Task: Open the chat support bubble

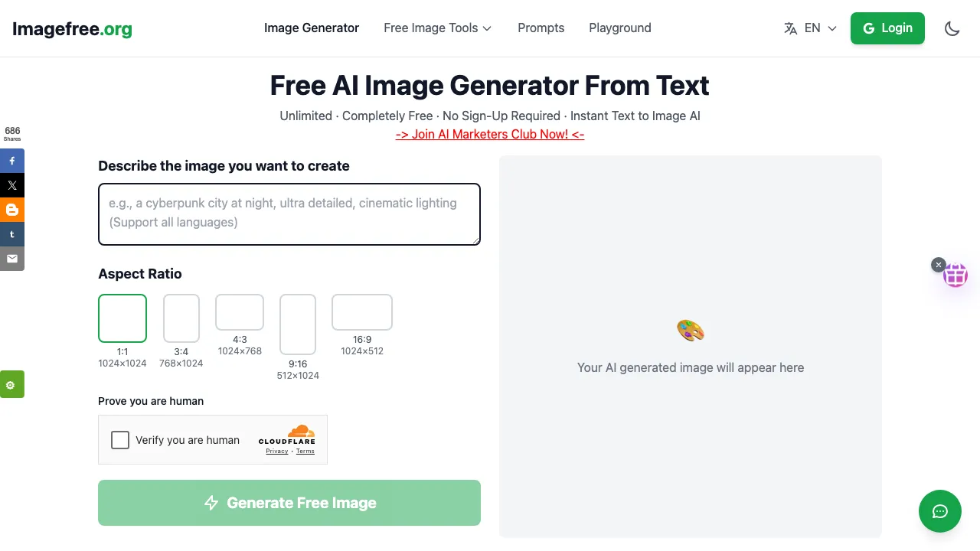Action: (940, 511)
